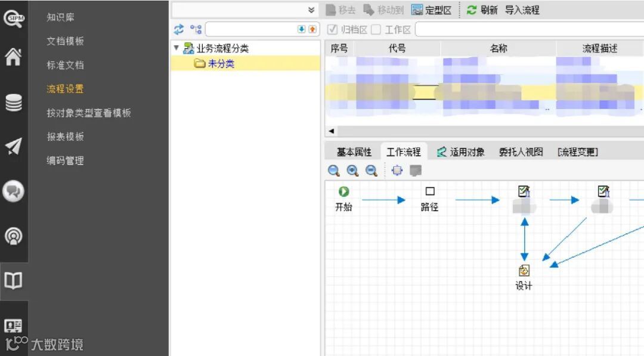Open the 流程设置 menu item

tap(66, 89)
